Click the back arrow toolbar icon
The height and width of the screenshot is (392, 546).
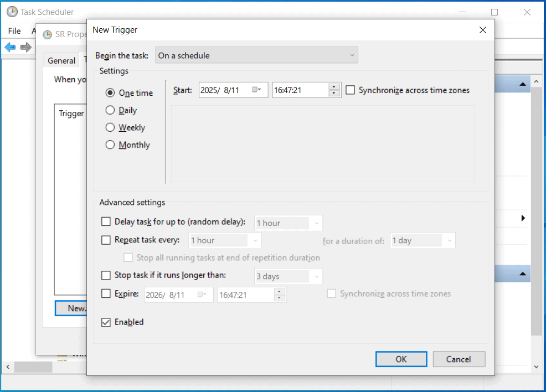coord(10,47)
